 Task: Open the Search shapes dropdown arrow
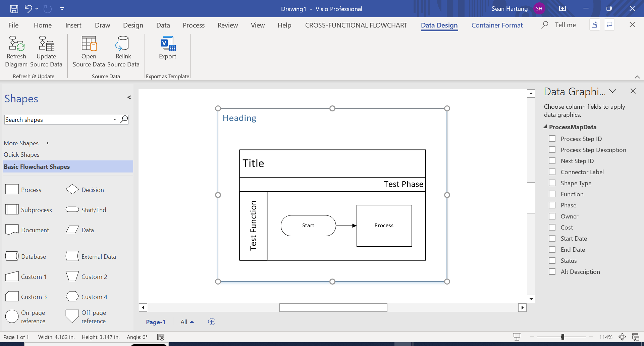(115, 119)
